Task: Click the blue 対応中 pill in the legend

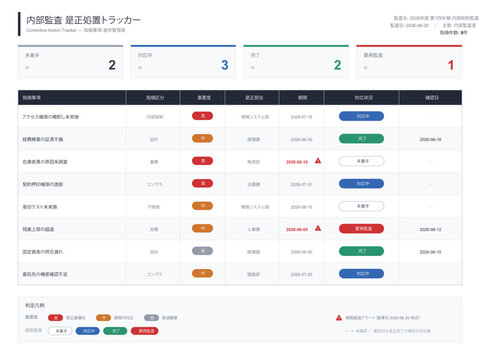Action: 88,331
